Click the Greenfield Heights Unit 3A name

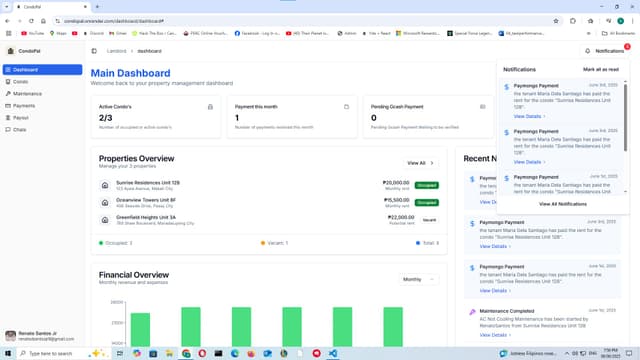146,218
